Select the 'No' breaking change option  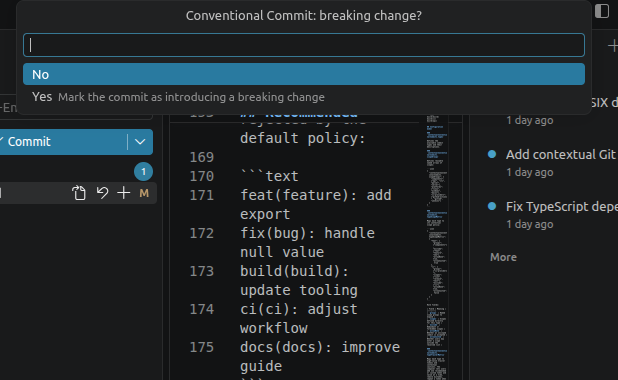pyautogui.click(x=304, y=74)
